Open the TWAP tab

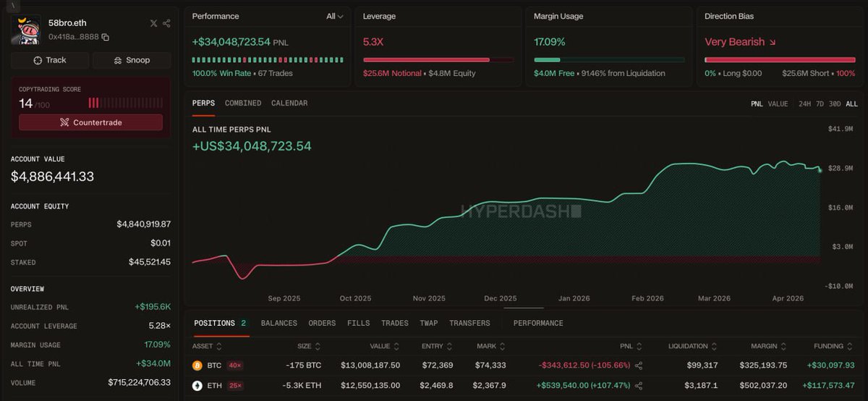(429, 324)
